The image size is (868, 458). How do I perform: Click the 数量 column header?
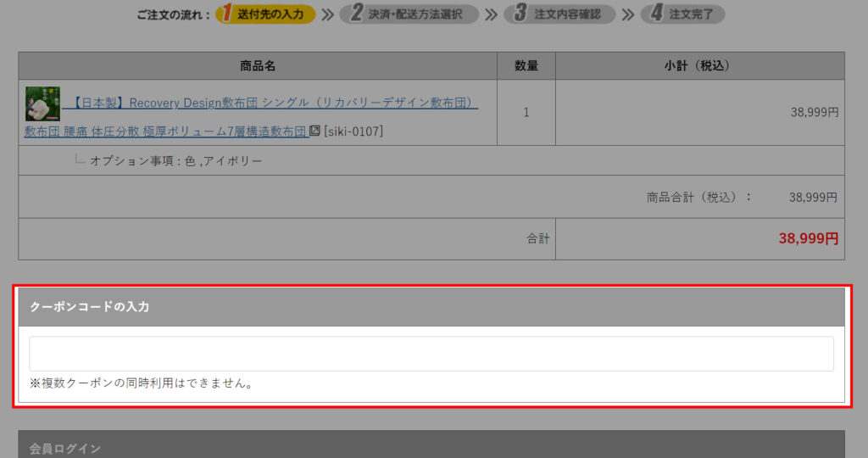point(526,66)
